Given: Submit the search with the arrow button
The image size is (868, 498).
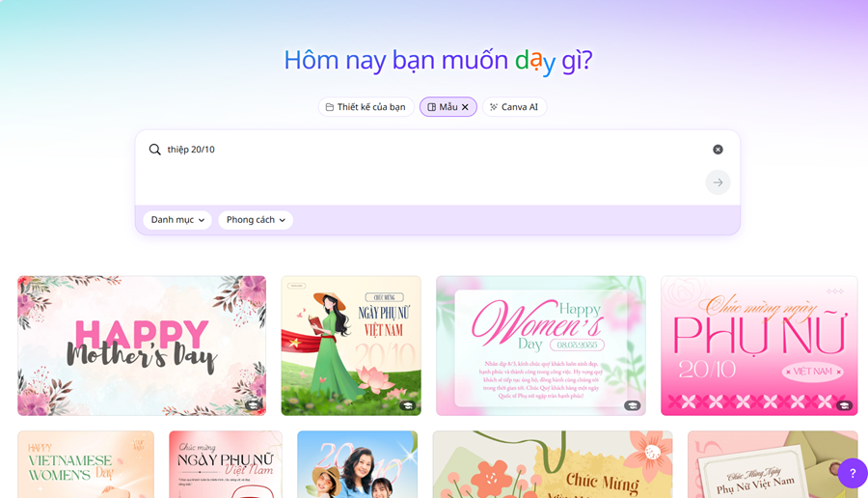Looking at the screenshot, I should (x=718, y=182).
